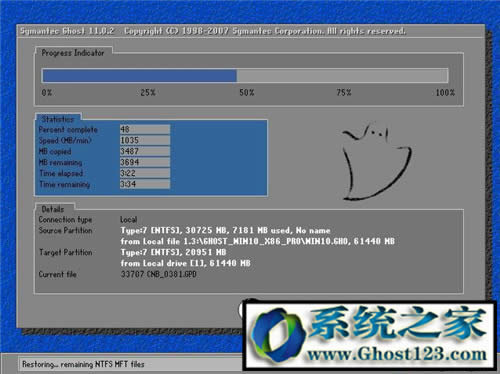Click 'from Local drive [1], 61440 MB' line
500x374 pixels.
(185, 263)
